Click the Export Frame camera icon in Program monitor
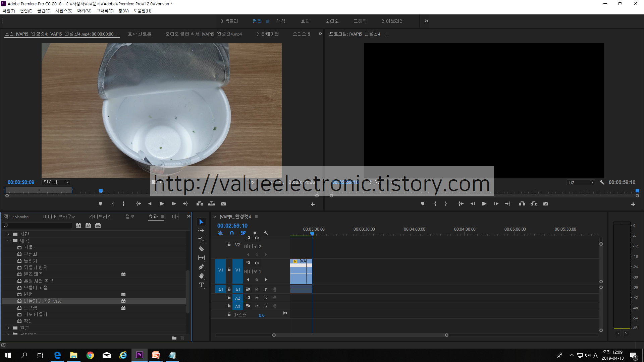 546,204
